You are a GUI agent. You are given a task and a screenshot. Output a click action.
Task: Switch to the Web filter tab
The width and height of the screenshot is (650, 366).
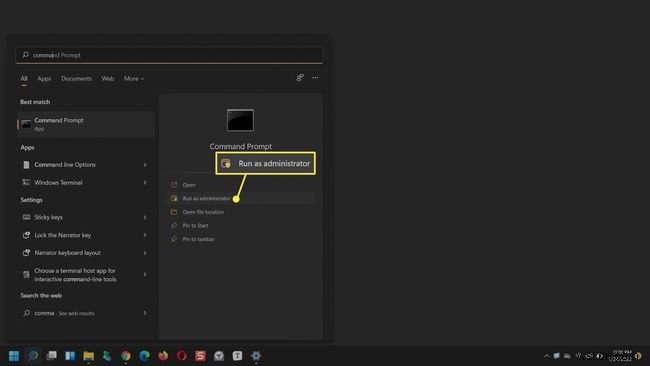pos(108,78)
